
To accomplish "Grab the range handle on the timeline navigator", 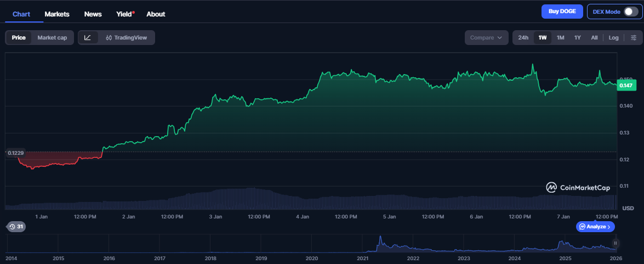I will click(x=615, y=243).
